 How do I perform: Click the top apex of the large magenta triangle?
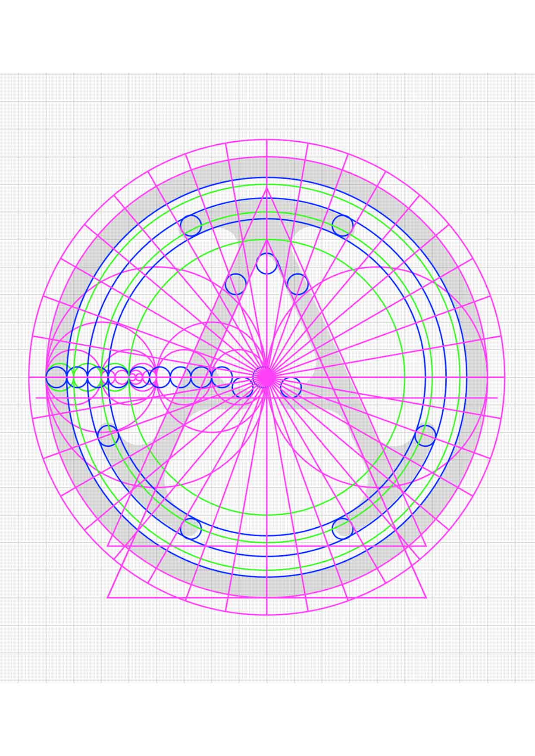point(266,187)
